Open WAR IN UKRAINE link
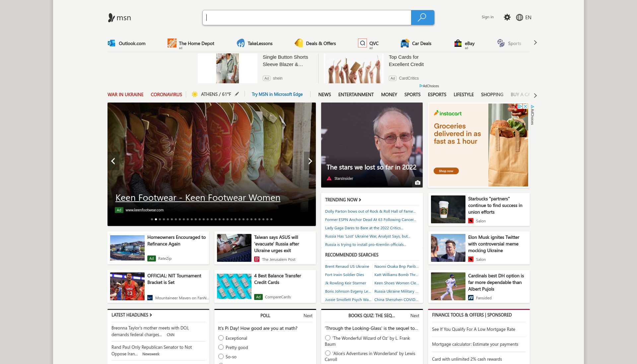The image size is (637, 364). (125, 95)
